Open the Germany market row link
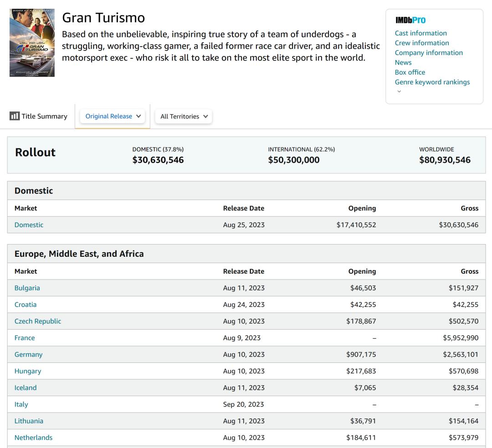492x448 pixels. 28,355
